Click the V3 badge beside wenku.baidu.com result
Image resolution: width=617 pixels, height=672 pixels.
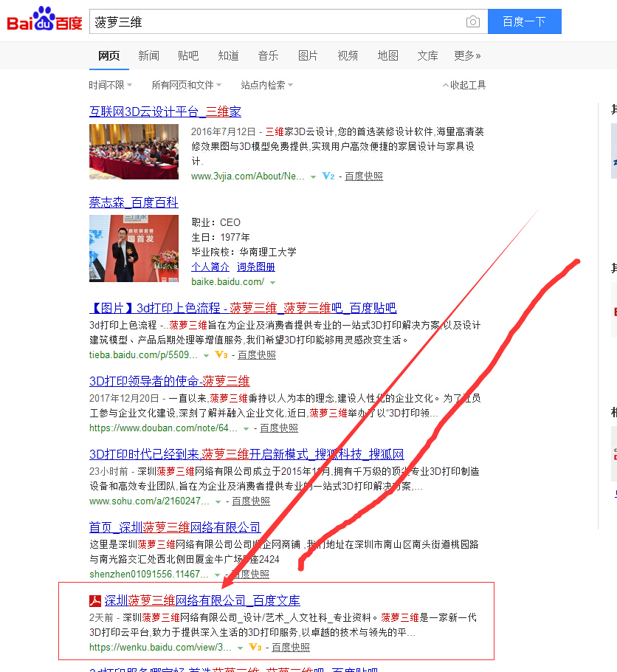(x=255, y=647)
